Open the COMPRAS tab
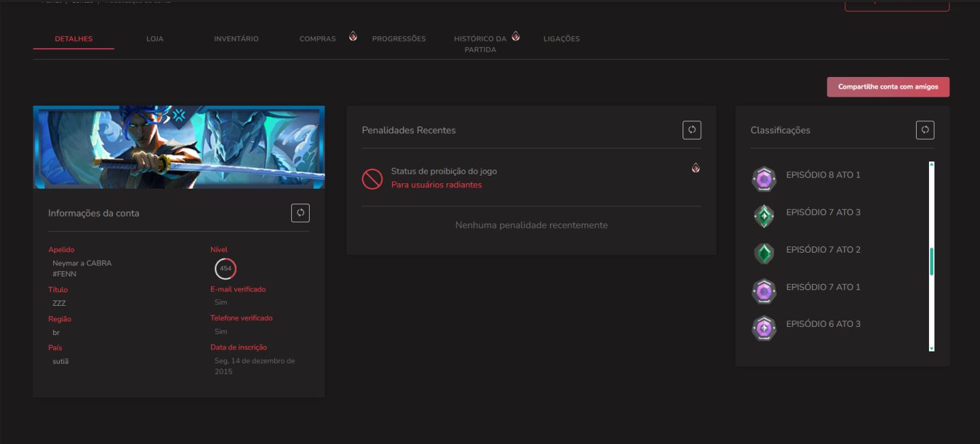Screen dimensions: 980x444 click(318, 39)
